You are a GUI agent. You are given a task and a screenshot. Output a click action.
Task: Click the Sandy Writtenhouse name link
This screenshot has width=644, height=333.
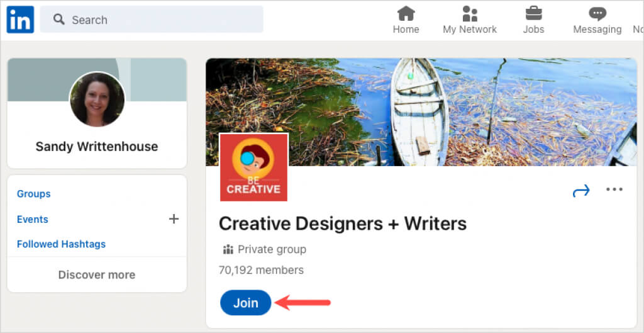[97, 147]
